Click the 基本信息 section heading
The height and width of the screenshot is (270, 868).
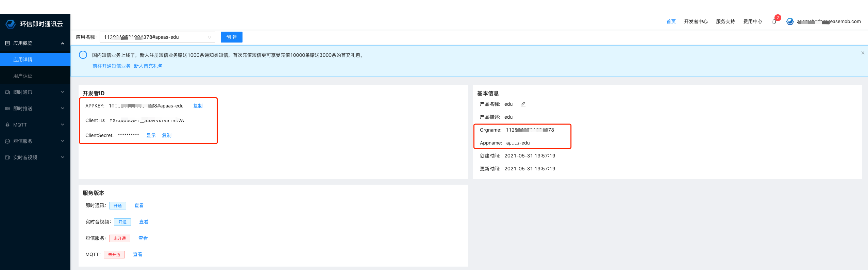[x=488, y=93]
